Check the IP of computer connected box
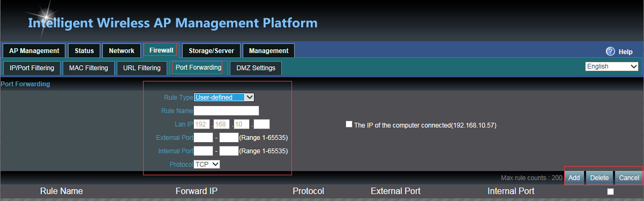The height and width of the screenshot is (201, 644). pyautogui.click(x=349, y=124)
